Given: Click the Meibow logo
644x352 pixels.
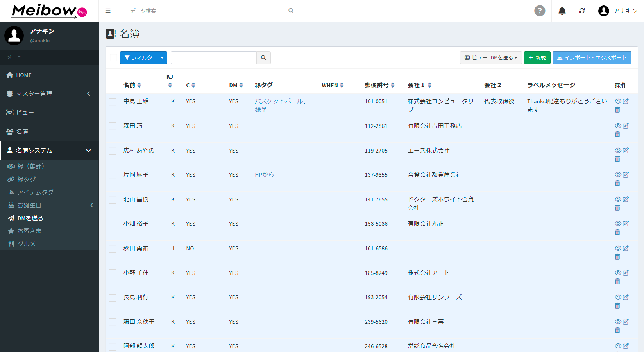Looking at the screenshot, I should [49, 11].
